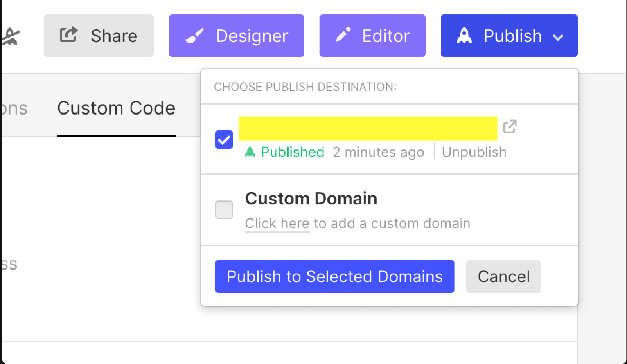Open Designer mode via the Designer label
Viewport: 627px width, 364px height.
click(x=252, y=36)
